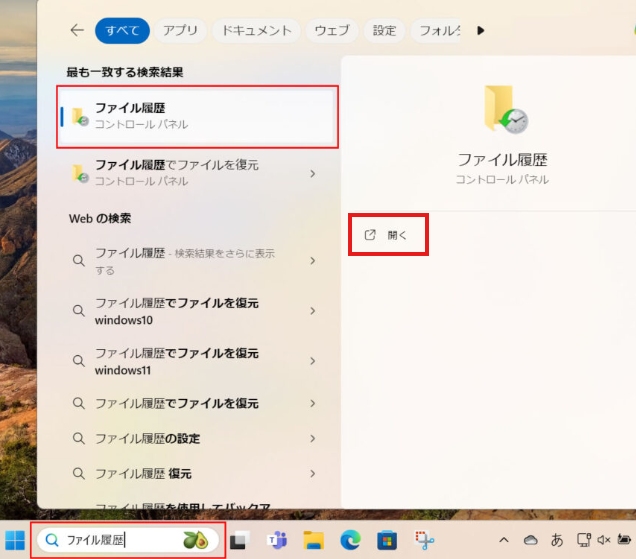The width and height of the screenshot is (636, 559).
Task: Select web suggestion ending in windows11
Action: 198,361
